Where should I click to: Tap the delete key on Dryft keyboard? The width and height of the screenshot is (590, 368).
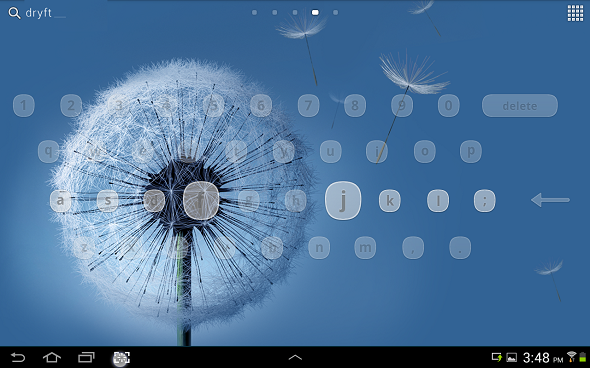pyautogui.click(x=520, y=106)
